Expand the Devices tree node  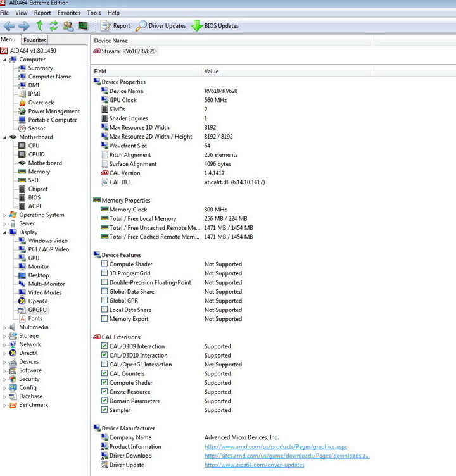[4, 362]
